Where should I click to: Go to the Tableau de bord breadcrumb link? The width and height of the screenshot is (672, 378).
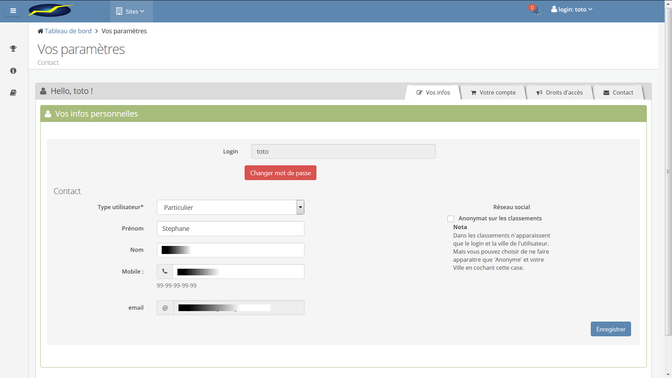68,31
